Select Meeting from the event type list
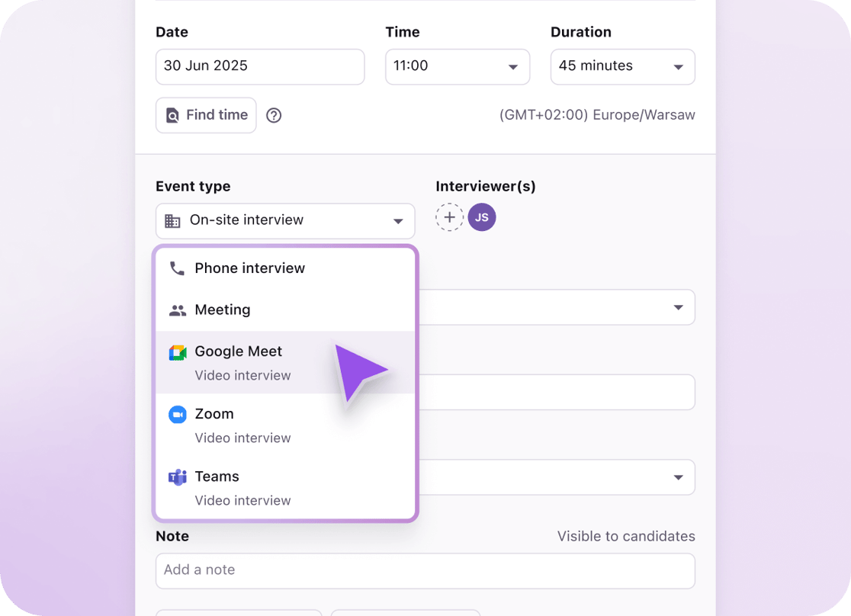851x616 pixels. click(x=222, y=310)
